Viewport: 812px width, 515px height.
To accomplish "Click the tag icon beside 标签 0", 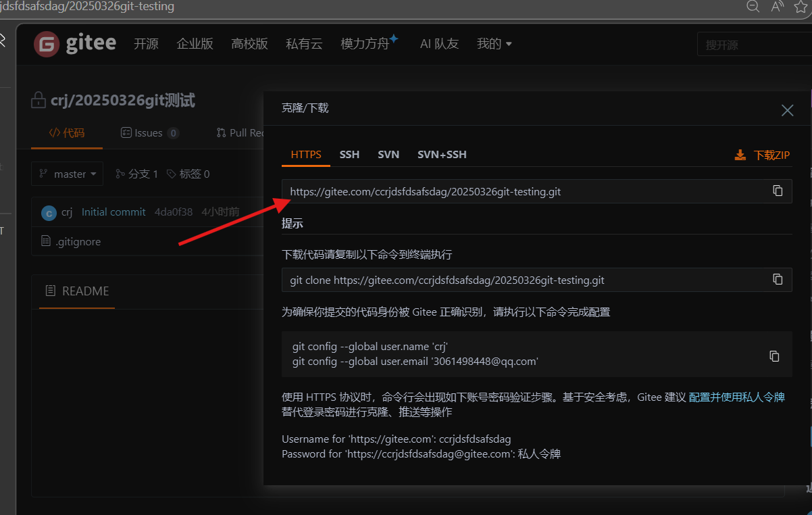I will point(171,174).
